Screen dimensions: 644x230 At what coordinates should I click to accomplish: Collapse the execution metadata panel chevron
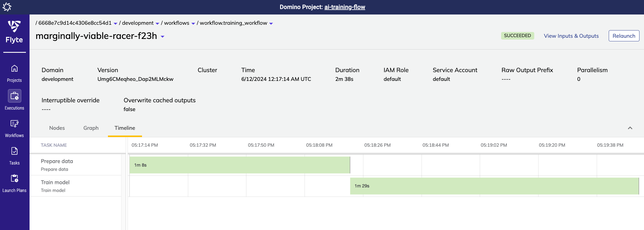click(630, 128)
